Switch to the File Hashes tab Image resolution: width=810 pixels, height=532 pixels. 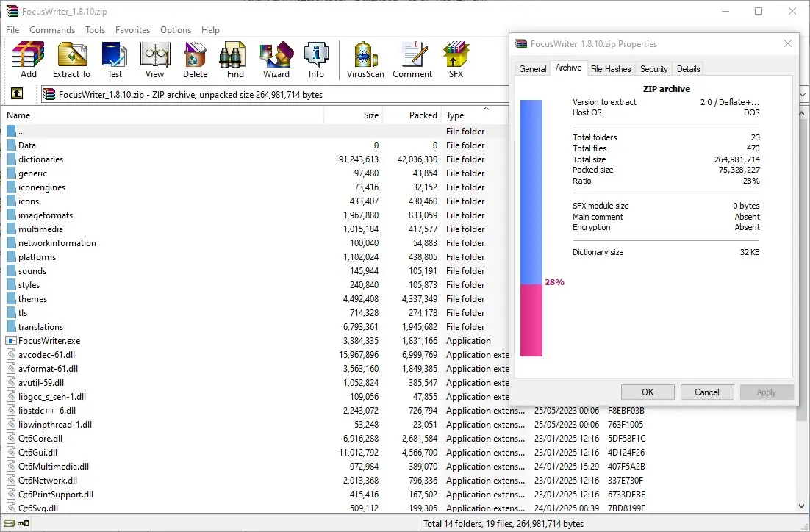(611, 68)
